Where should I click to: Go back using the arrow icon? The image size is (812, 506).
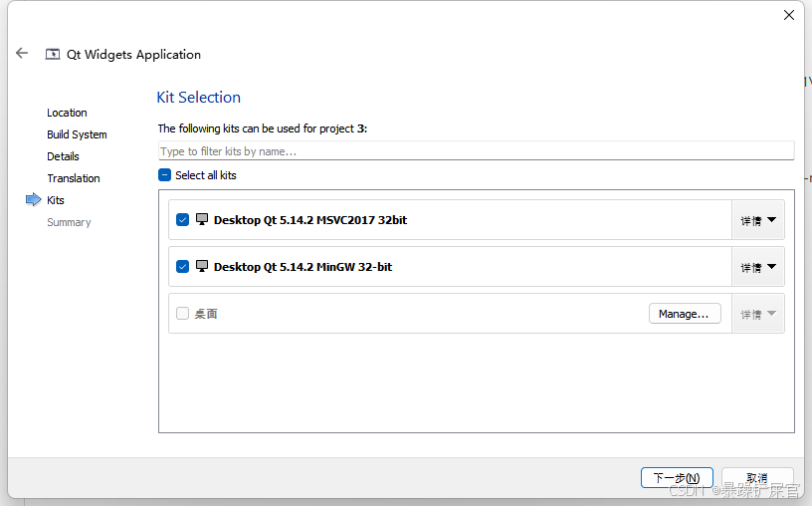click(x=22, y=53)
